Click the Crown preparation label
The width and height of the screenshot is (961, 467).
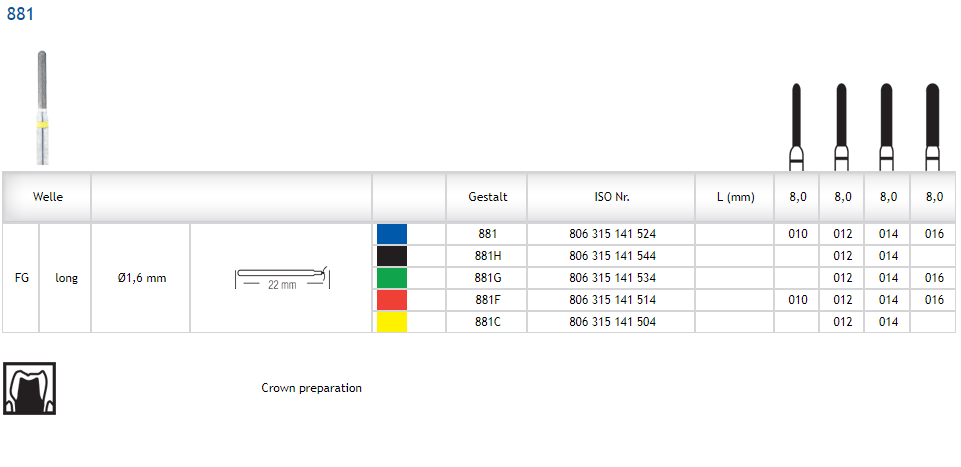click(x=311, y=388)
